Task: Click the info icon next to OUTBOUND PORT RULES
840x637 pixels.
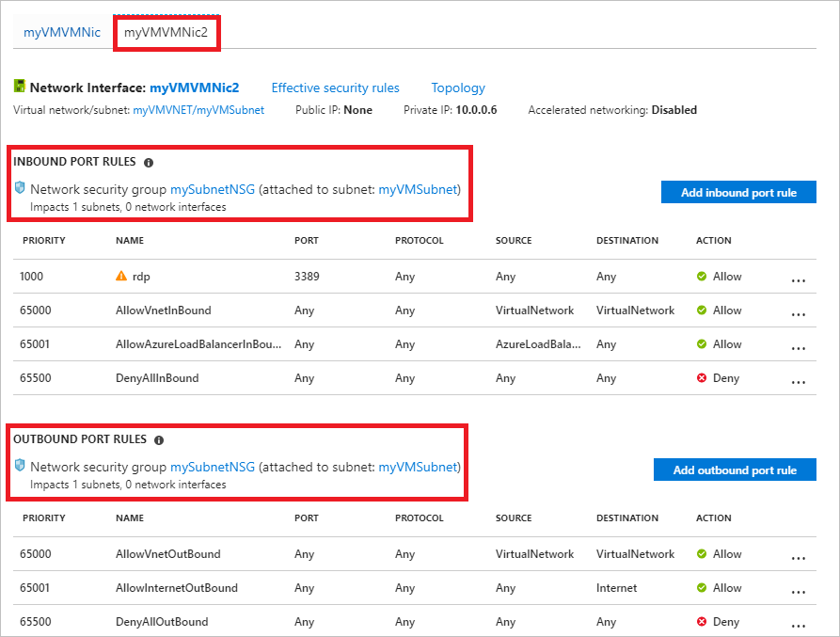Action: tap(158, 439)
